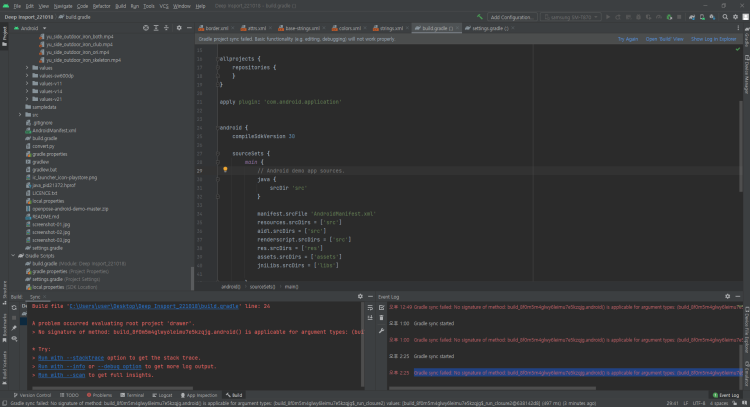Image resolution: width=750 pixels, height=407 pixels.
Task: Expand the values-v14 folder
Action: [27, 91]
